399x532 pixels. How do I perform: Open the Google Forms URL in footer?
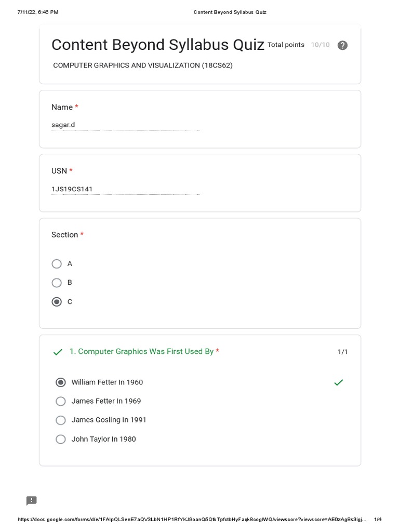192,520
